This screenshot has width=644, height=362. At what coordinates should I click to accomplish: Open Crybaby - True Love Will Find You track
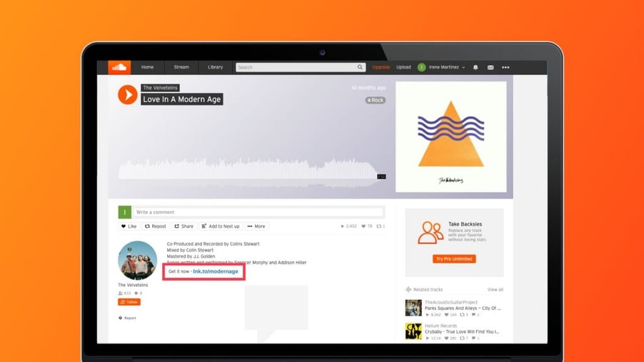[x=462, y=331]
